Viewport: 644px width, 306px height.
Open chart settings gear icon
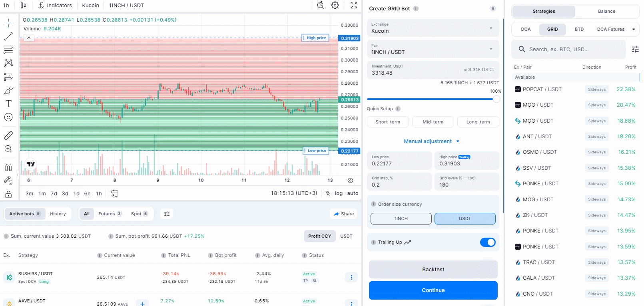click(x=335, y=5)
